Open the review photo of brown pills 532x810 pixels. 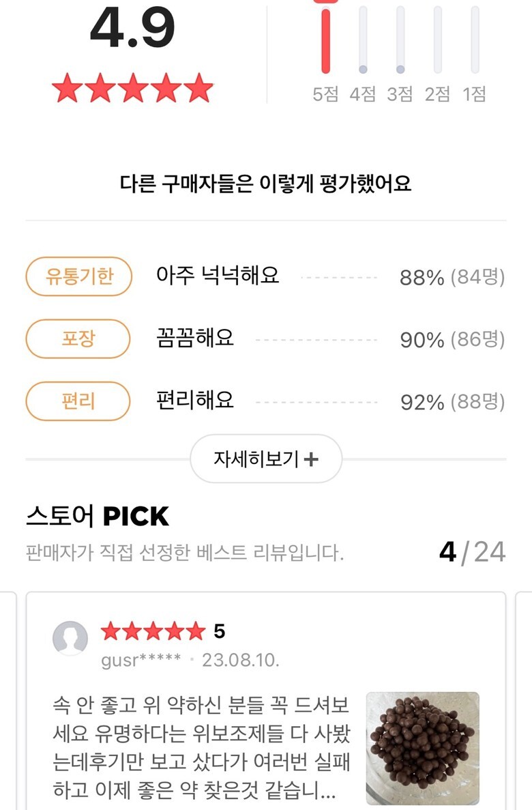coord(422,749)
